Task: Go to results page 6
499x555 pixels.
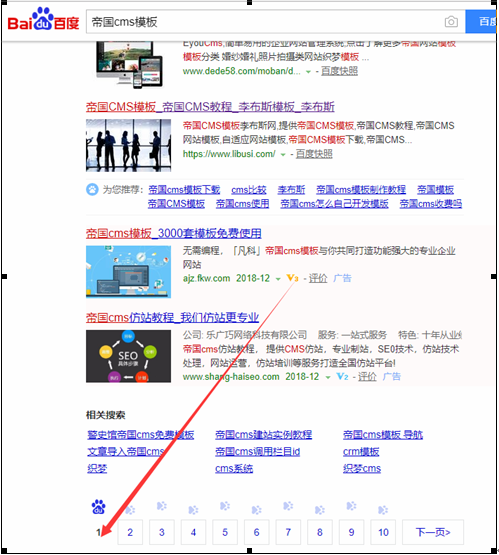Action: coord(257,532)
